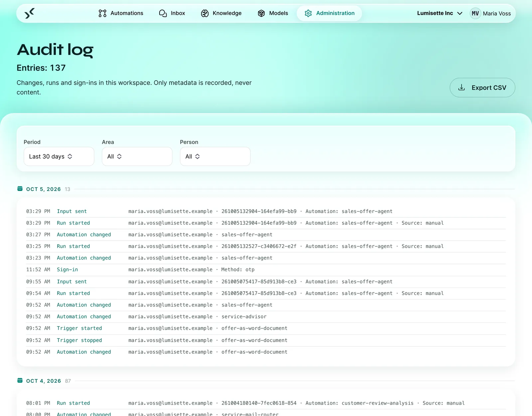532x416 pixels.
Task: Click the Models cube icon
Action: [x=261, y=13]
